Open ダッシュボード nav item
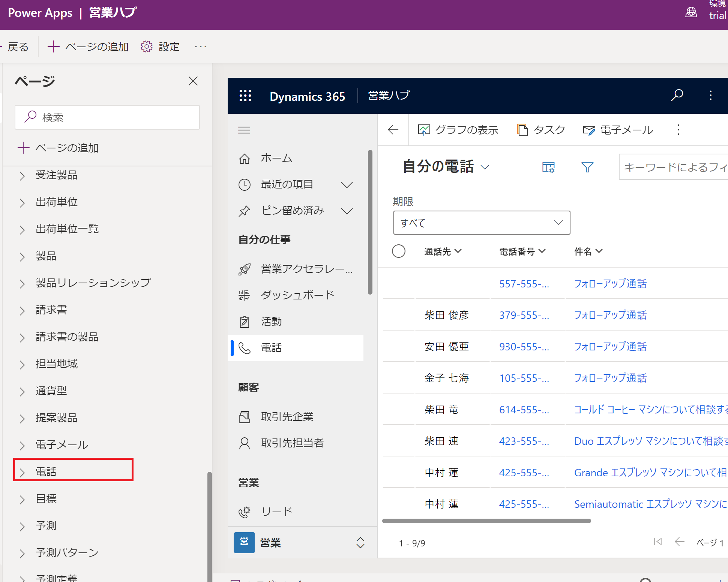Screen dimensions: 728x582 click(286, 295)
